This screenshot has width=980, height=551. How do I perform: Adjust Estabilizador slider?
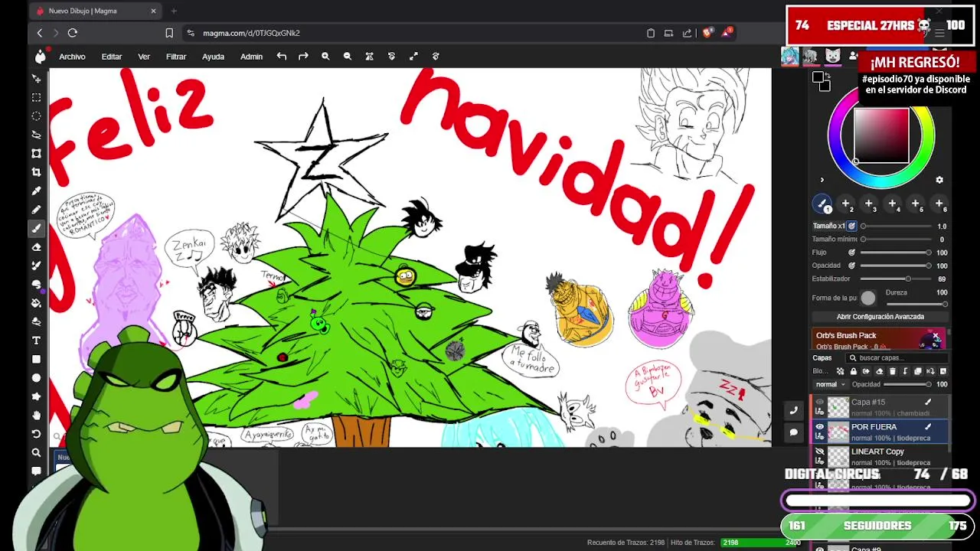click(x=895, y=279)
